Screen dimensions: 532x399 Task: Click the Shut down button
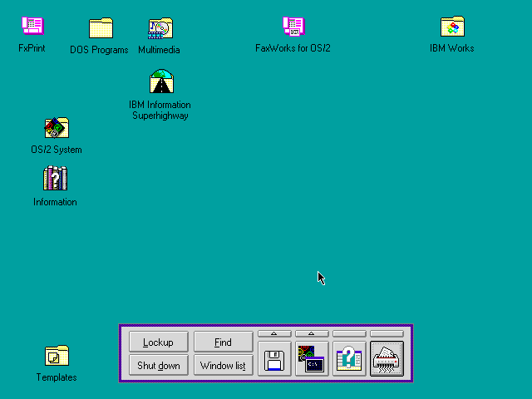tap(159, 366)
